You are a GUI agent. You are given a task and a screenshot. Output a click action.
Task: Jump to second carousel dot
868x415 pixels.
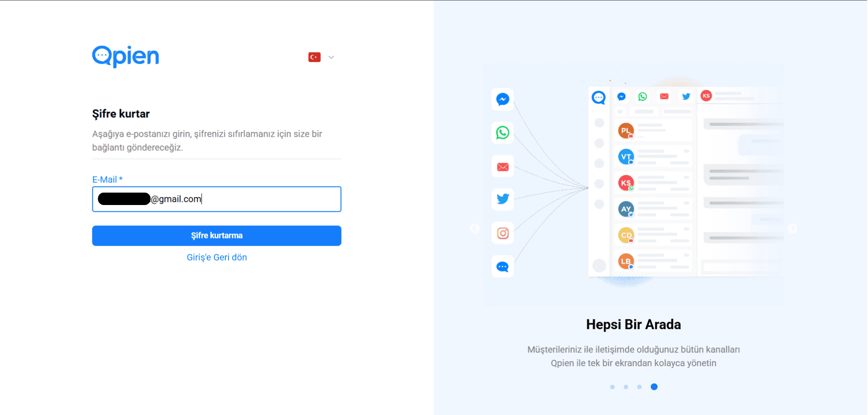[626, 387]
